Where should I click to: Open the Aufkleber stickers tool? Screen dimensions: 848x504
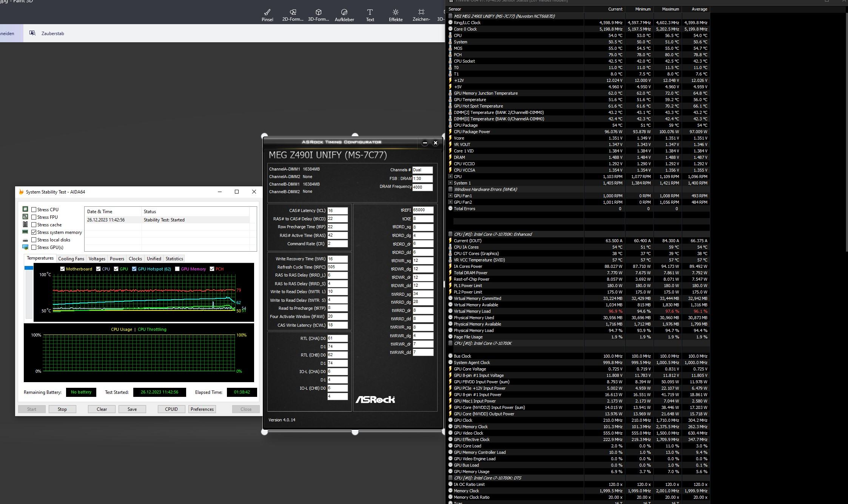tap(344, 15)
